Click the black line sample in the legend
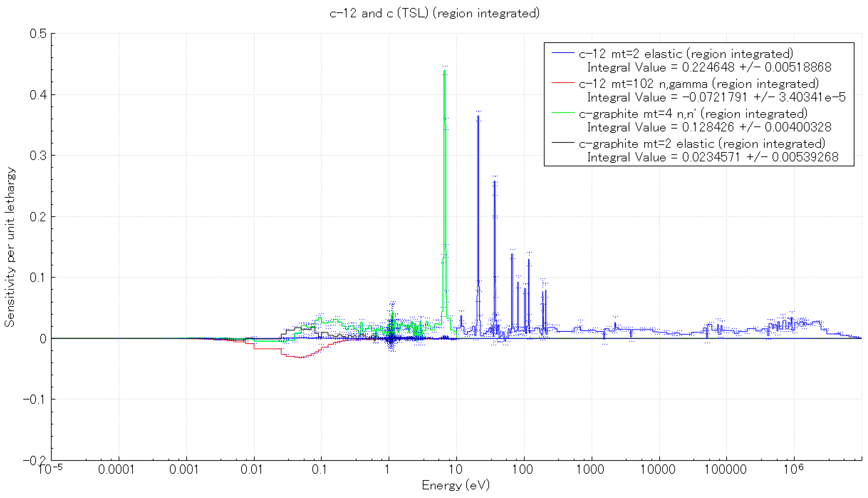The image size is (868, 498). [x=563, y=142]
